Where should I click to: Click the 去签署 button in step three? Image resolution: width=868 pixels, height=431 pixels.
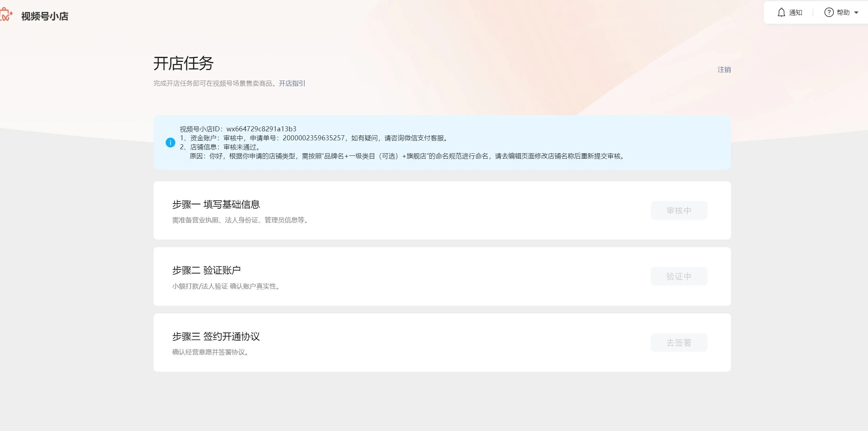679,342
